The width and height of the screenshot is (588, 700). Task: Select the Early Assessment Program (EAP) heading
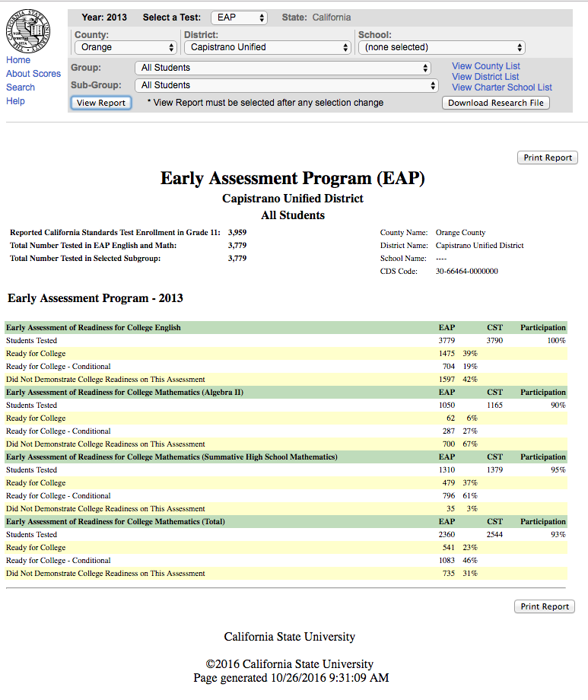tap(293, 178)
